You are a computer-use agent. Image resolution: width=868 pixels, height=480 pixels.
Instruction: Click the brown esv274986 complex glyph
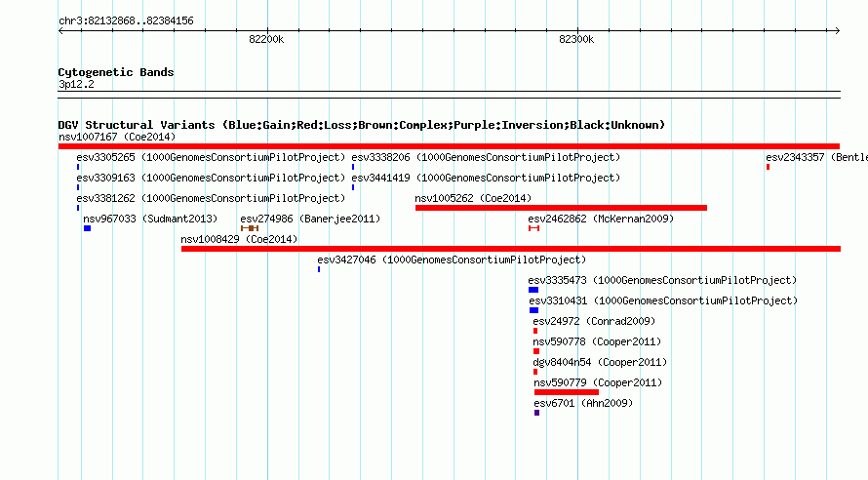(x=250, y=228)
